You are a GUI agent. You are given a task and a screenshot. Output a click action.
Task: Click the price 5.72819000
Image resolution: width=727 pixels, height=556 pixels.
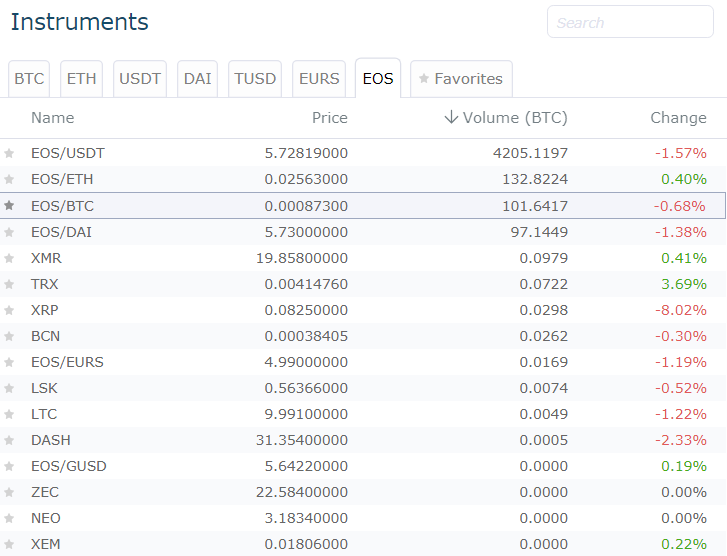[x=306, y=153]
